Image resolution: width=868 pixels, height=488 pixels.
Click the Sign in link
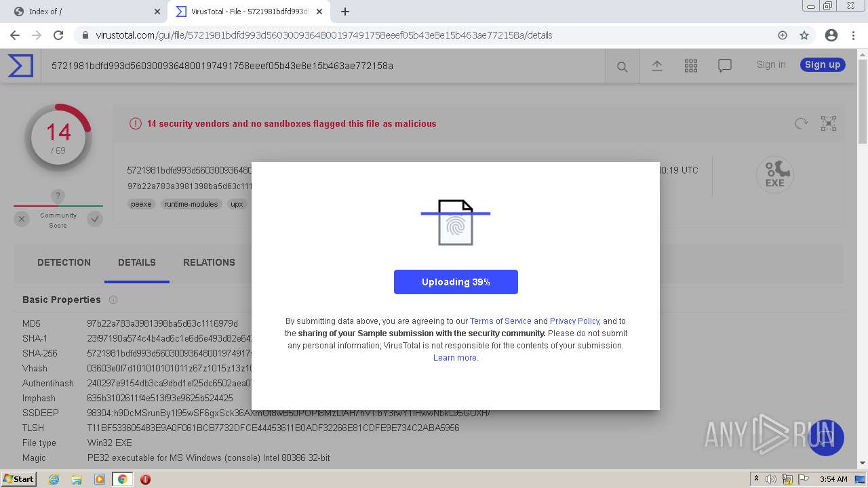click(x=771, y=64)
